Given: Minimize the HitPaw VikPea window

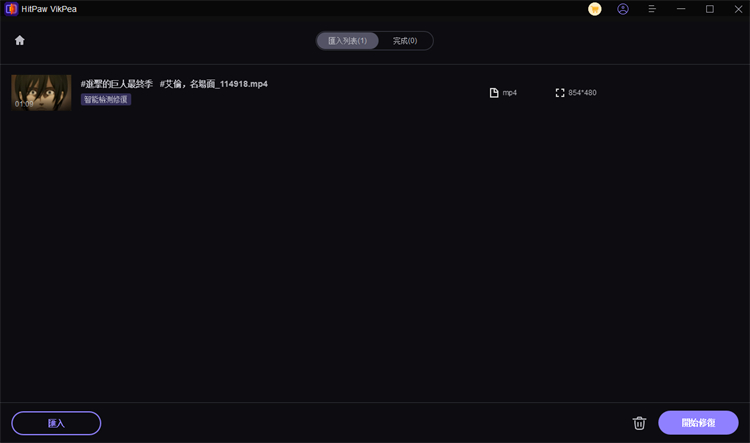Looking at the screenshot, I should pos(681,9).
